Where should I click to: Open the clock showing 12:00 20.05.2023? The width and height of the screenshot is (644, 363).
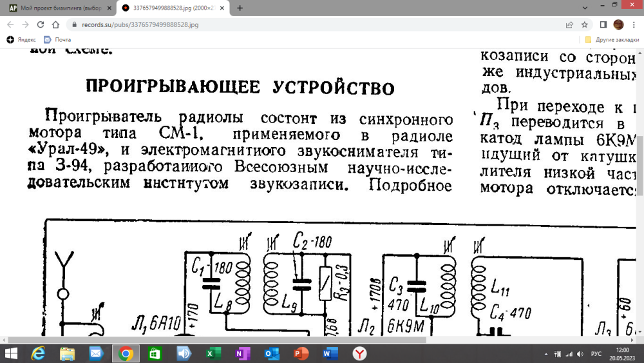622,354
